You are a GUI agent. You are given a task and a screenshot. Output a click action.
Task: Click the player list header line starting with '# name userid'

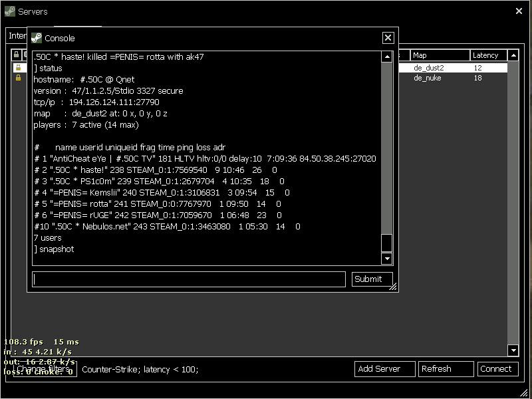(130, 147)
